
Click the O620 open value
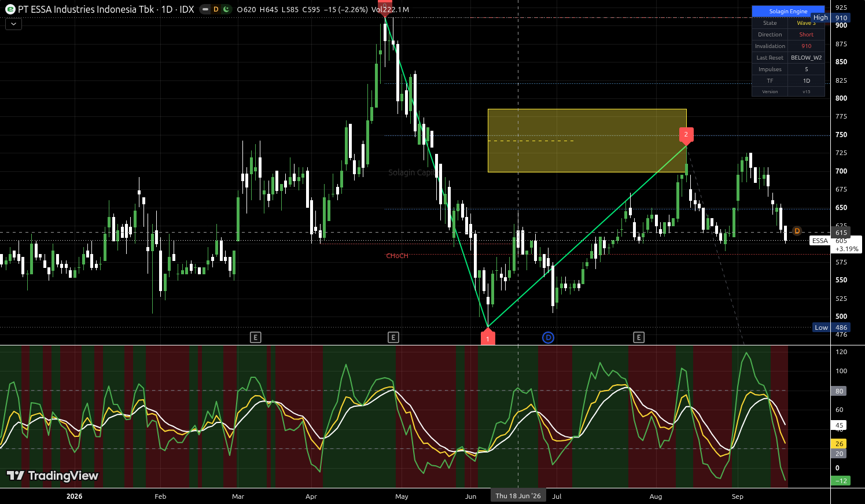click(246, 9)
